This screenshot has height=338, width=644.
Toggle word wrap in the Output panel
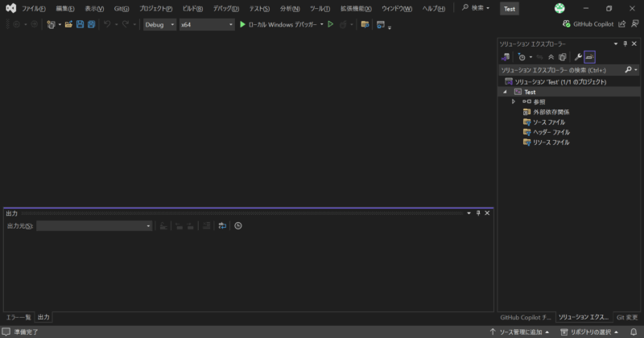pyautogui.click(x=222, y=226)
